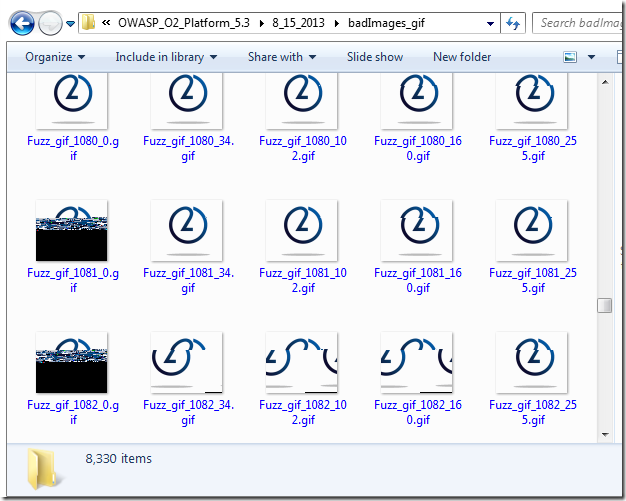Open the Organize dropdown menu
The image size is (626, 501).
(54, 57)
